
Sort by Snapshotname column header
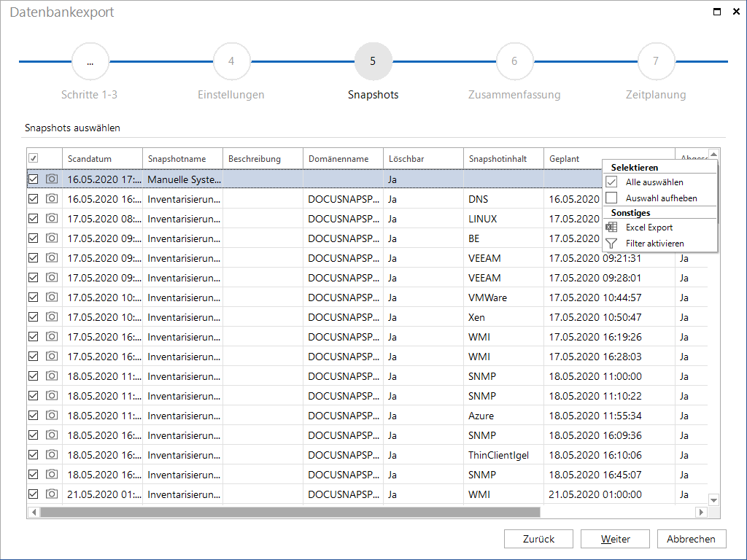coord(183,158)
